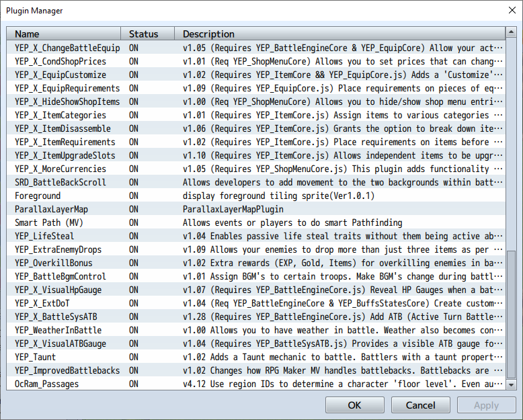Select the ParallaxLayerMap plugin row
The height and width of the screenshot is (420, 523).
[256, 209]
